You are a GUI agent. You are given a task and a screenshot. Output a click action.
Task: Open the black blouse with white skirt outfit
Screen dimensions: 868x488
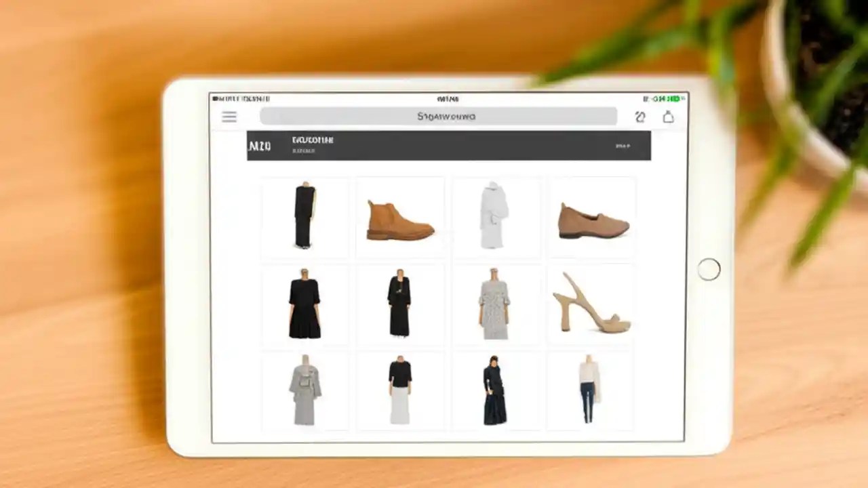pos(400,391)
